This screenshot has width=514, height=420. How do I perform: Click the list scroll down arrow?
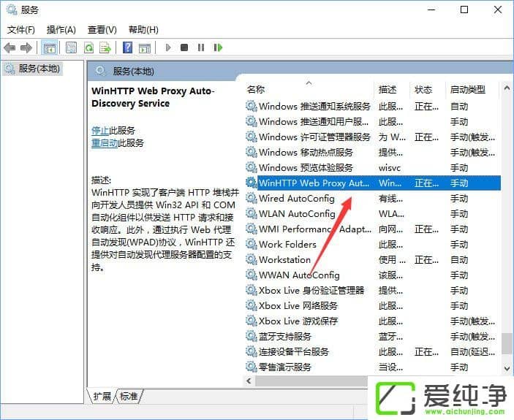click(x=507, y=368)
